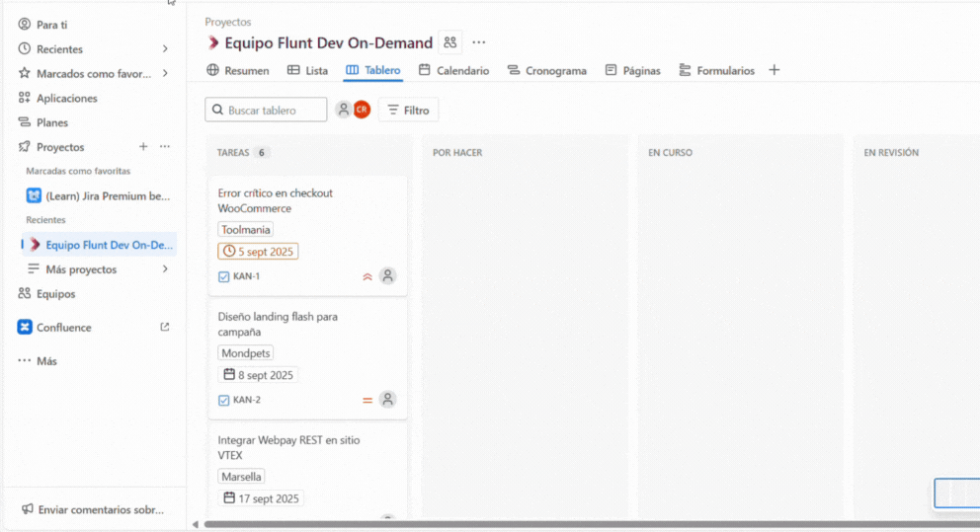Click the Buscar tablero search field
Image resolution: width=980 pixels, height=532 pixels.
[266, 111]
